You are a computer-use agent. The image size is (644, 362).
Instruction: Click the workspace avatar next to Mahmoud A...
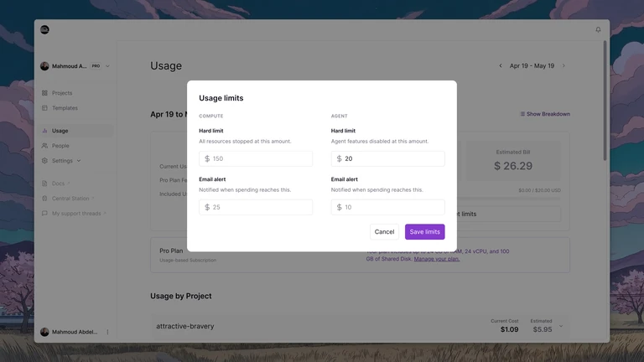(44, 66)
